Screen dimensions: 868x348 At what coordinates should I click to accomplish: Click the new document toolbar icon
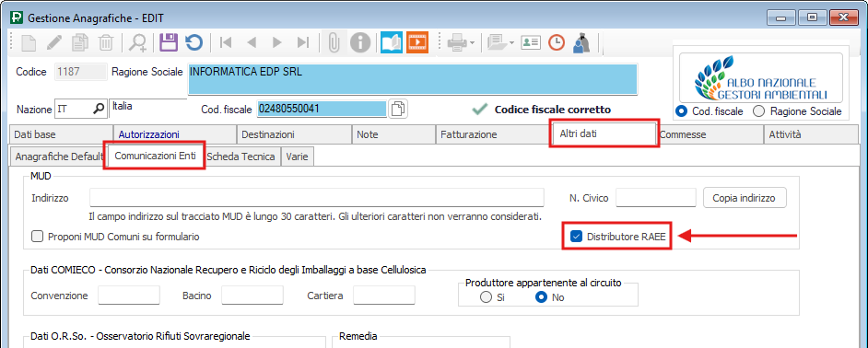(x=29, y=42)
